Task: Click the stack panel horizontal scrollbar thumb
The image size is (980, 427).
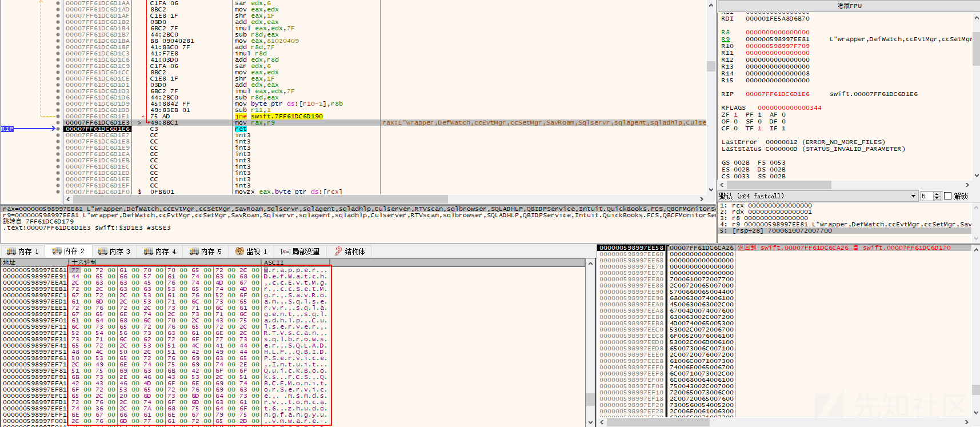Action: click(x=658, y=422)
